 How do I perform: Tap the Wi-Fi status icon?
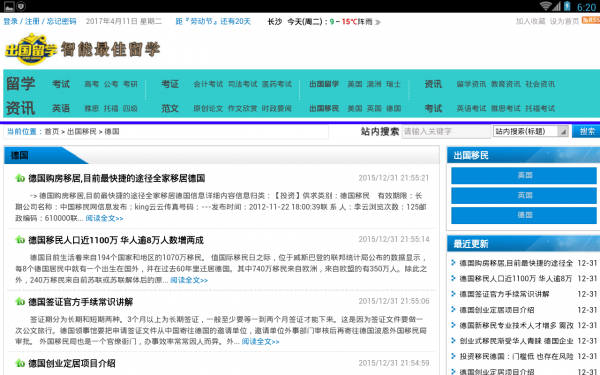coord(546,6)
